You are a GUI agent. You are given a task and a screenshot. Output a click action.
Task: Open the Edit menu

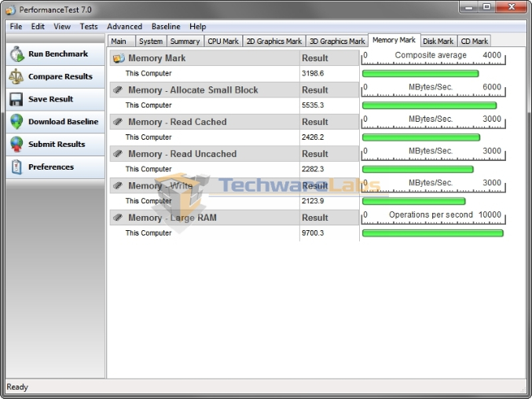pyautogui.click(x=38, y=27)
